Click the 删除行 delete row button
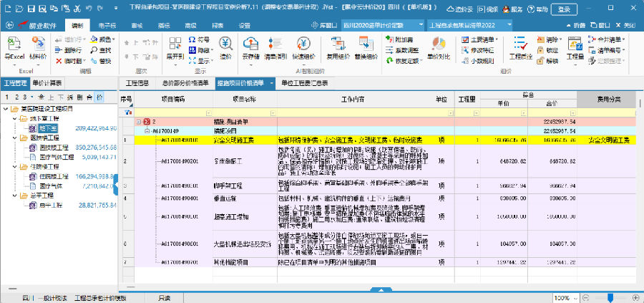644x303 pixels. pos(72,50)
